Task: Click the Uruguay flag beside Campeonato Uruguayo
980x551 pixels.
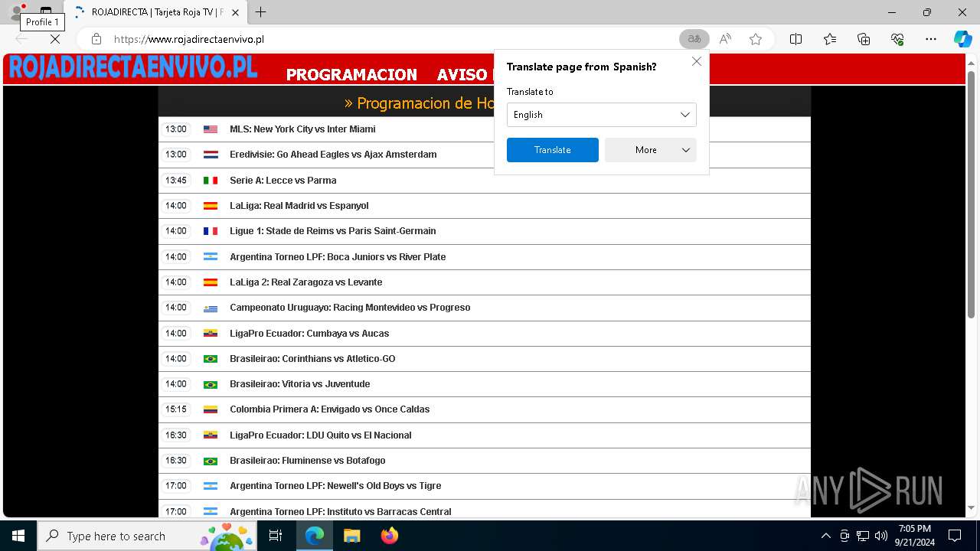Action: point(211,308)
